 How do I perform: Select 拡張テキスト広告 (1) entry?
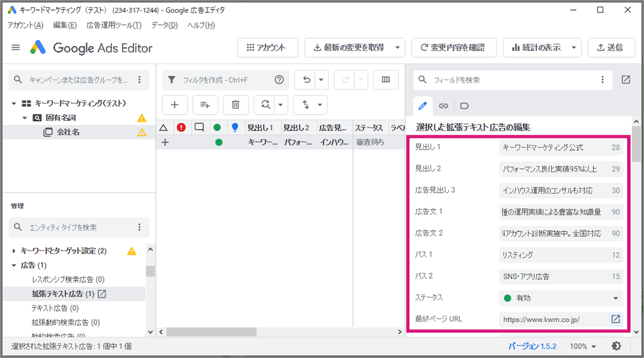(63, 294)
